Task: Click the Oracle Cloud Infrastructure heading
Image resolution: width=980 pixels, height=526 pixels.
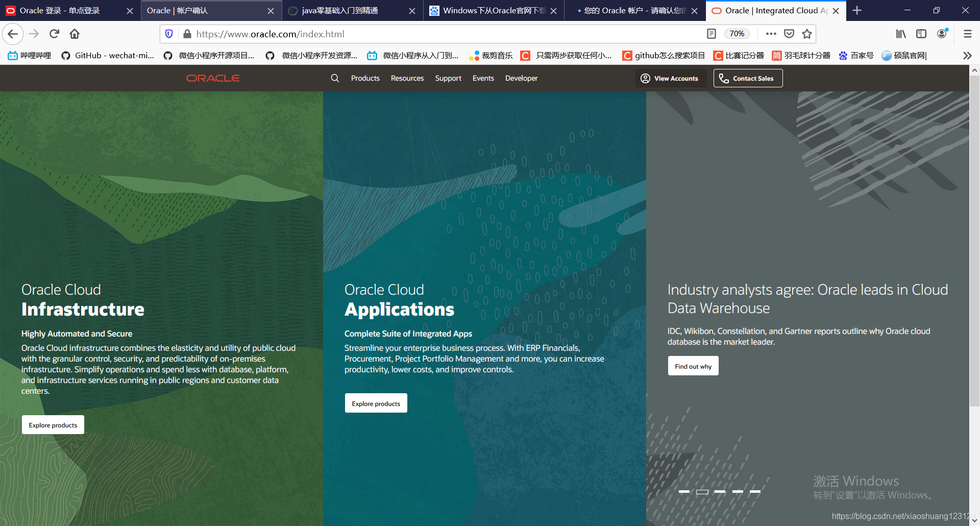Action: pyautogui.click(x=83, y=300)
